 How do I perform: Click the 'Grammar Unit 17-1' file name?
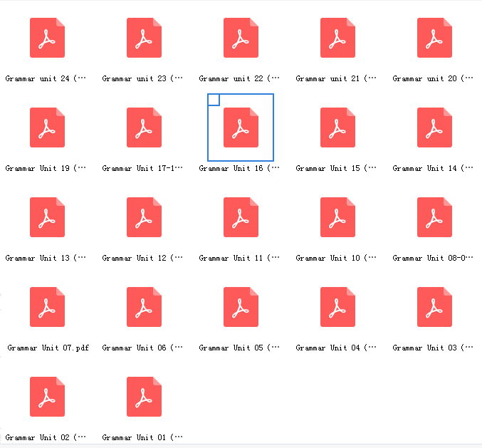pyautogui.click(x=142, y=169)
